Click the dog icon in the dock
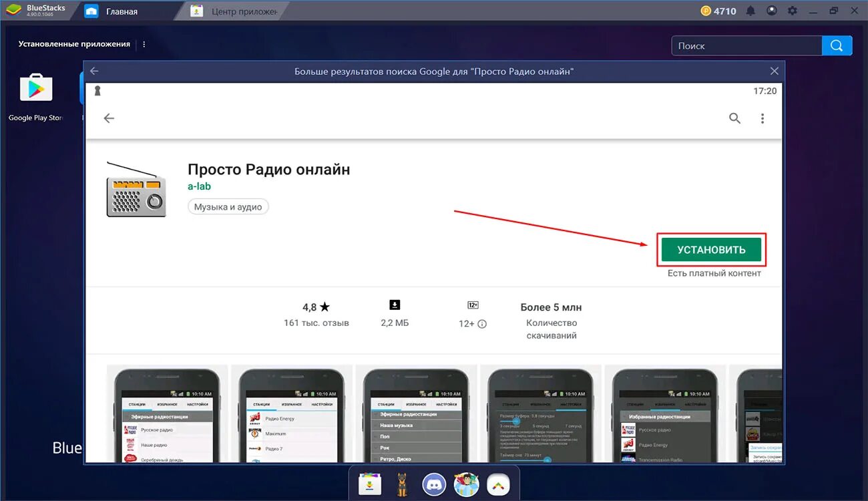The image size is (868, 501). tap(401, 484)
